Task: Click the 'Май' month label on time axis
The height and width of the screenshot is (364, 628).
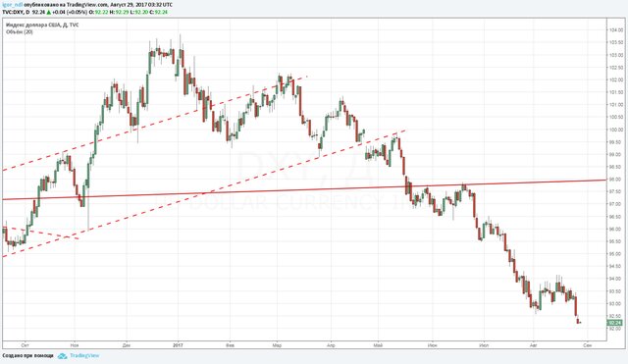Action: point(378,344)
